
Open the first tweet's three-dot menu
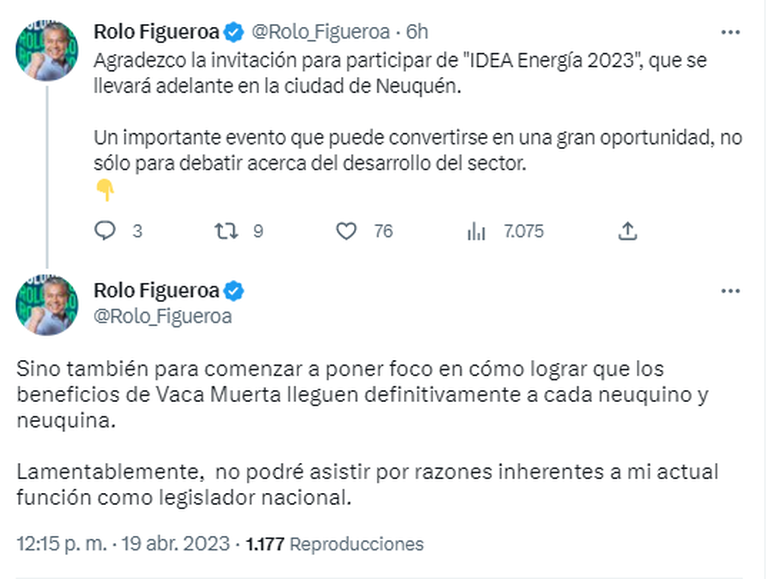731,31
